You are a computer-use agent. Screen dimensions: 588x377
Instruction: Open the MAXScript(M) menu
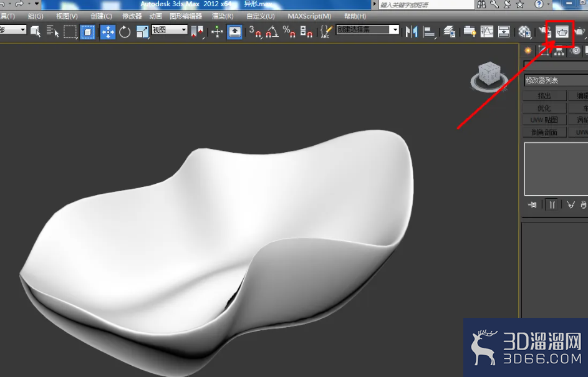click(x=309, y=16)
